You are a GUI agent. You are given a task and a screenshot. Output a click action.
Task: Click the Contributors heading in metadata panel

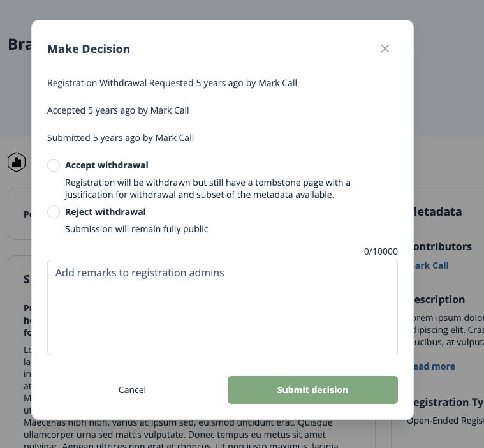(443, 246)
